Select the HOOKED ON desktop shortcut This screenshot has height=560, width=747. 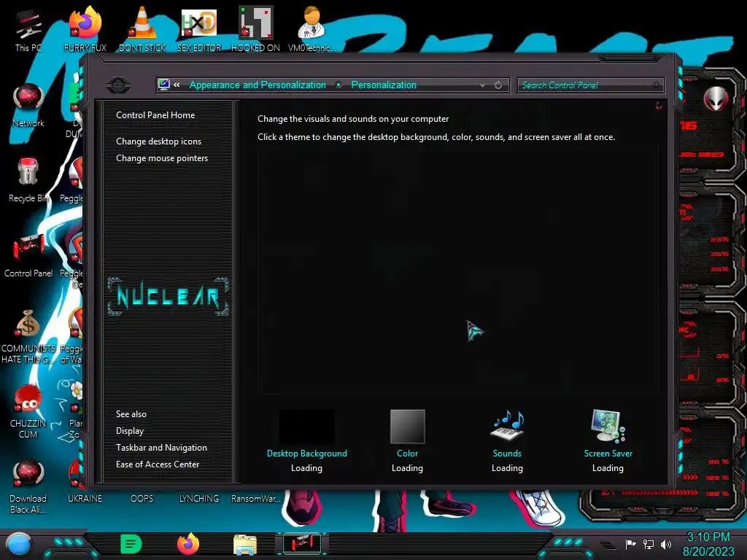pyautogui.click(x=255, y=29)
